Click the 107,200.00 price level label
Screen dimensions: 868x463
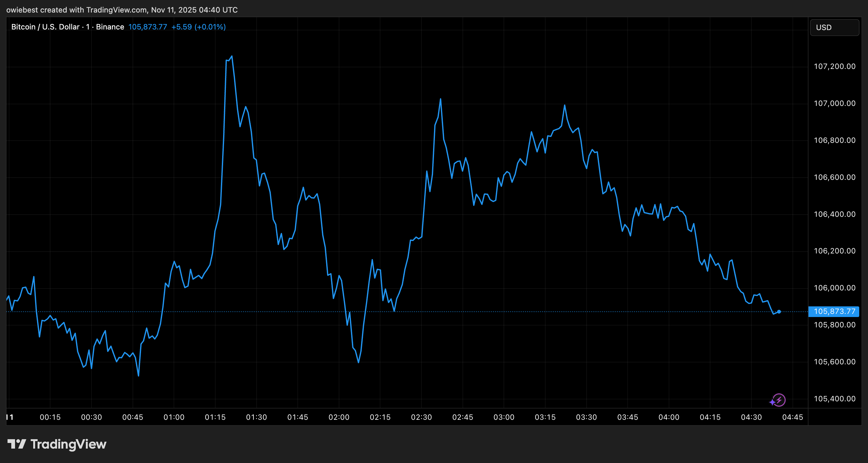(835, 66)
